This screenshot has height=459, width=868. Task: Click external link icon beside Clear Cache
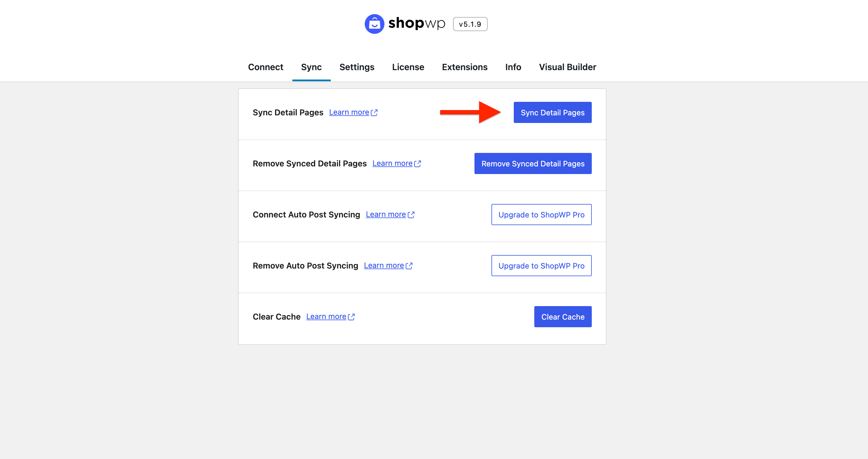351,317
